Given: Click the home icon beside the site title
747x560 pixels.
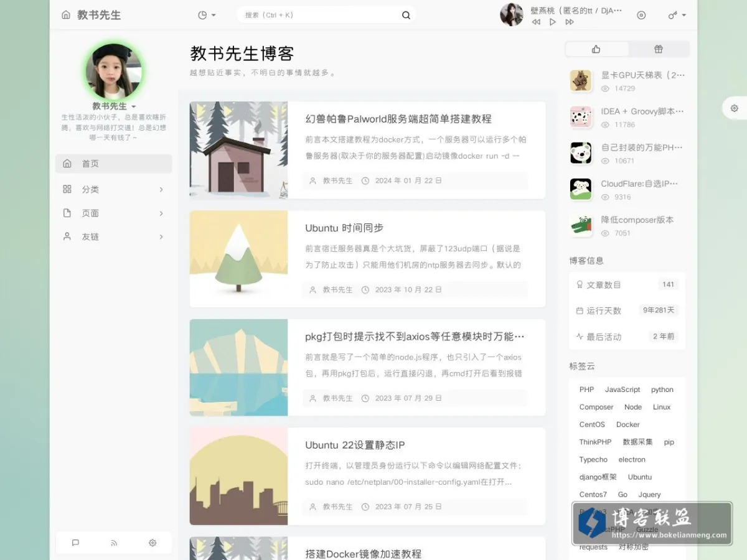Looking at the screenshot, I should [x=66, y=15].
